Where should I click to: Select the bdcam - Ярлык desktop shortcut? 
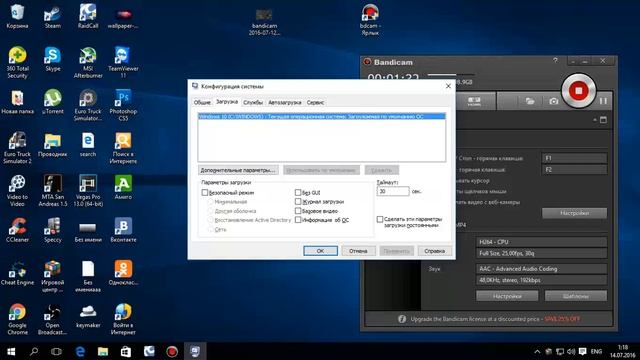(370, 20)
